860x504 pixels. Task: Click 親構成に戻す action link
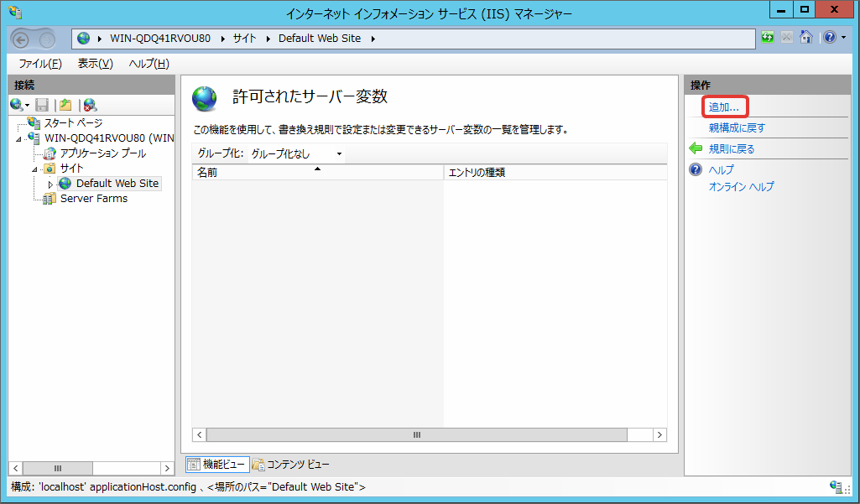pos(737,127)
